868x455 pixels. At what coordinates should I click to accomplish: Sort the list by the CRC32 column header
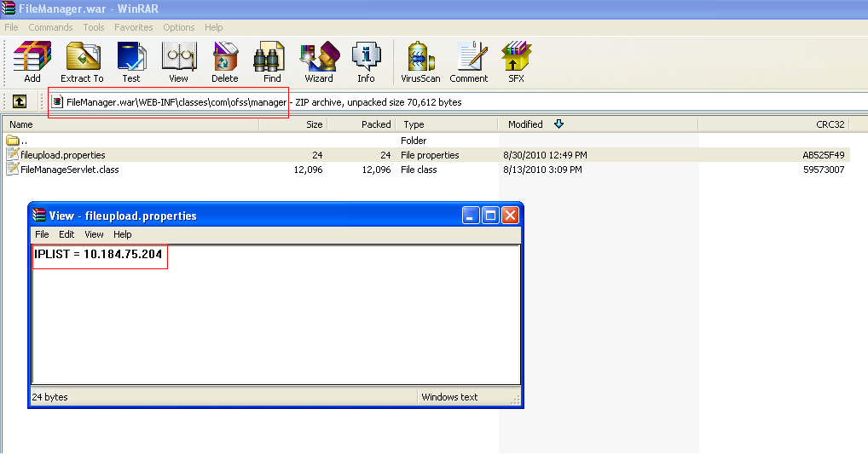774,124
